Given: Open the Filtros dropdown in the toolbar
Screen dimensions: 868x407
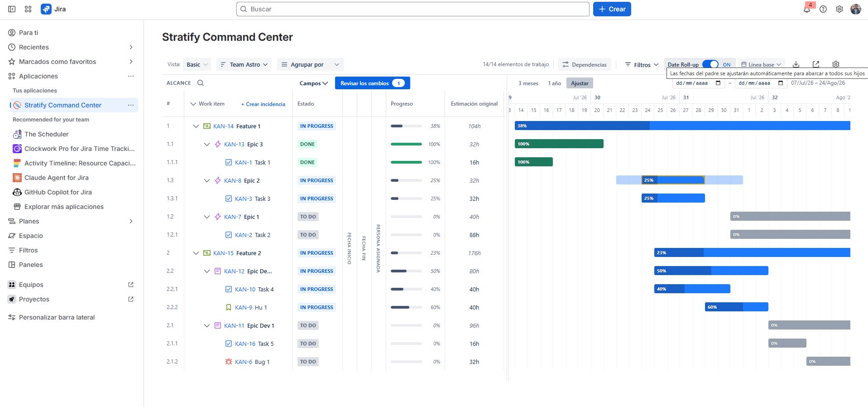Looking at the screenshot, I should [x=642, y=64].
